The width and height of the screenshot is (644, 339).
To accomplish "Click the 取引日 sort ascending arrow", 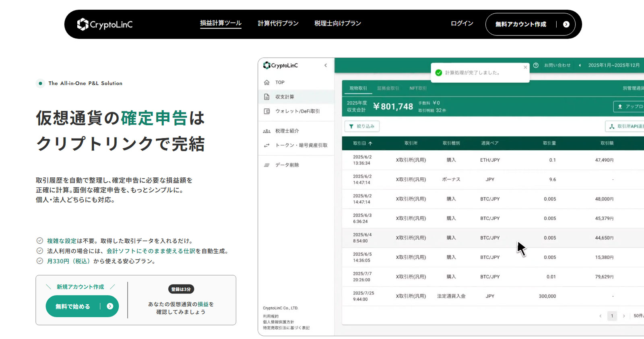I will coord(370,143).
